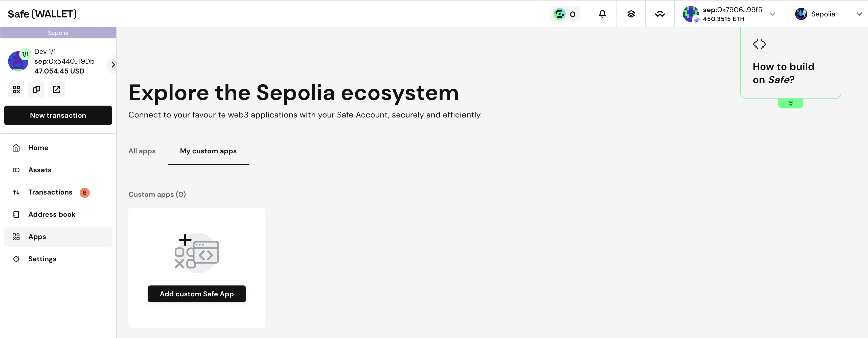Check earned Safe token rewards counter
Viewport: 868px width, 338px height.
564,14
